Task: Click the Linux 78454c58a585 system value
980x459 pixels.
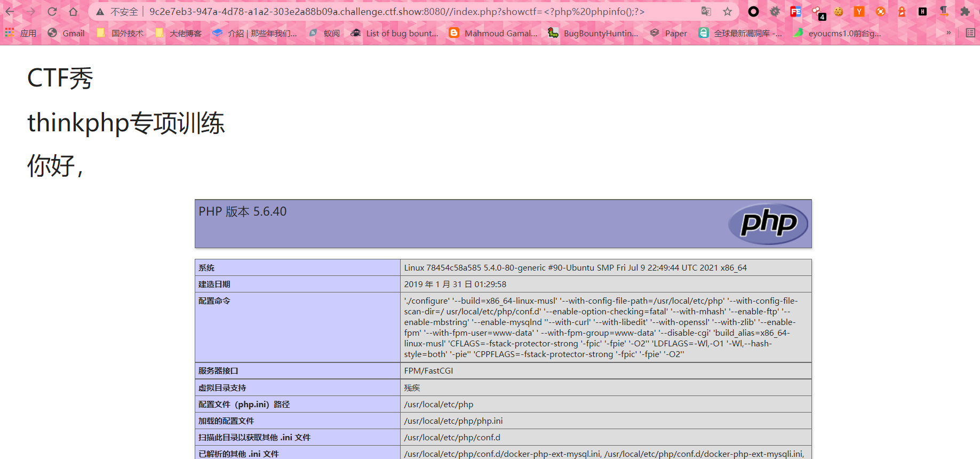Action: point(575,268)
